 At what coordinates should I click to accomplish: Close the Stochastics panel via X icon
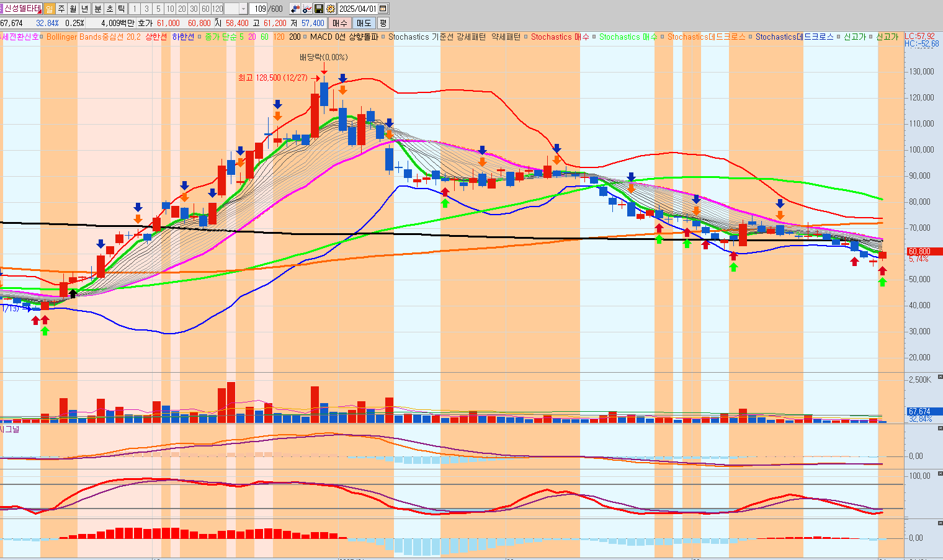[939, 473]
